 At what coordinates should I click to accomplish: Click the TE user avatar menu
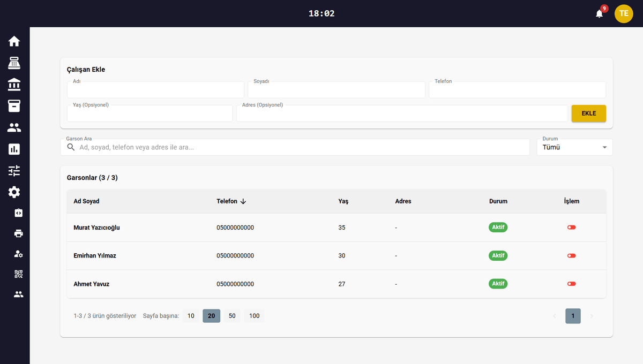(623, 13)
